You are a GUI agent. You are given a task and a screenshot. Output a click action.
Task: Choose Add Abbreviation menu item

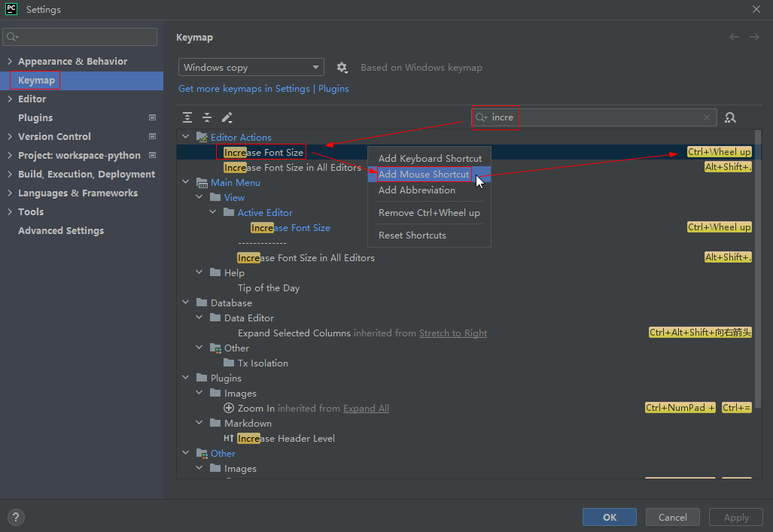click(x=429, y=190)
